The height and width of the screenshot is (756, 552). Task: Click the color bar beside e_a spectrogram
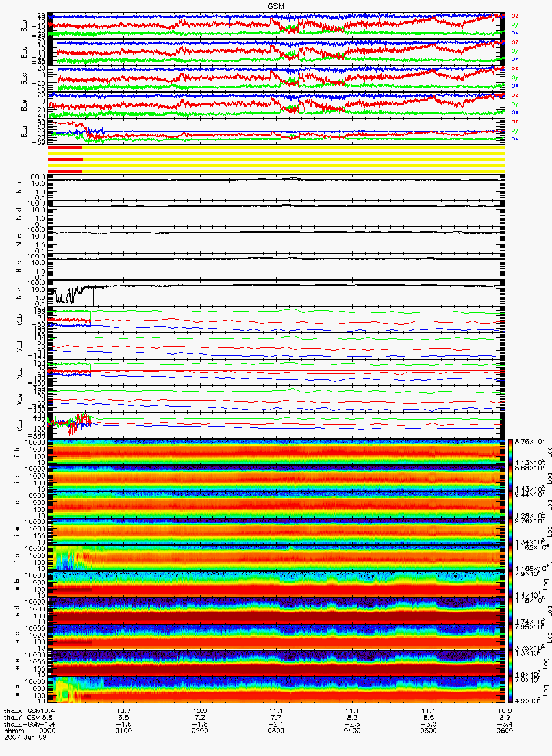510,691
